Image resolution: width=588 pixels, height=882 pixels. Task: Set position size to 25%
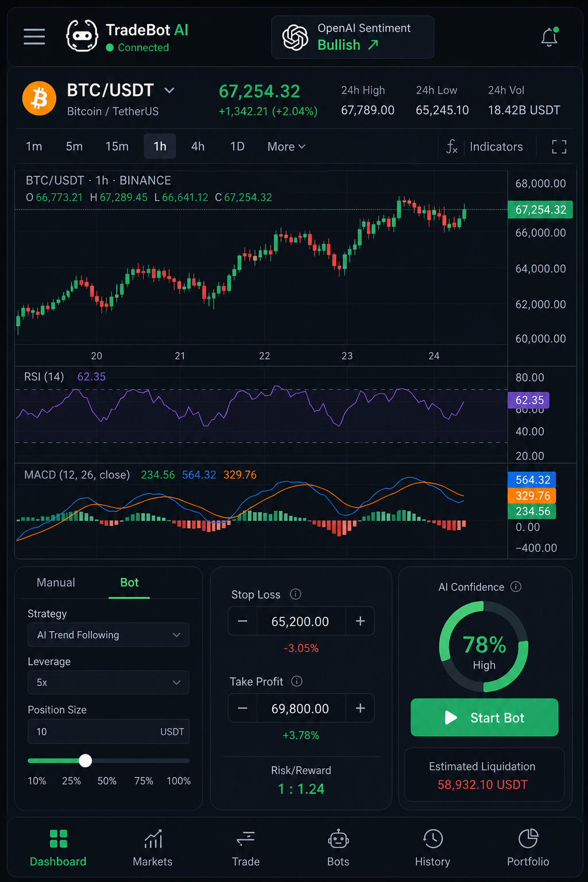[x=71, y=781]
